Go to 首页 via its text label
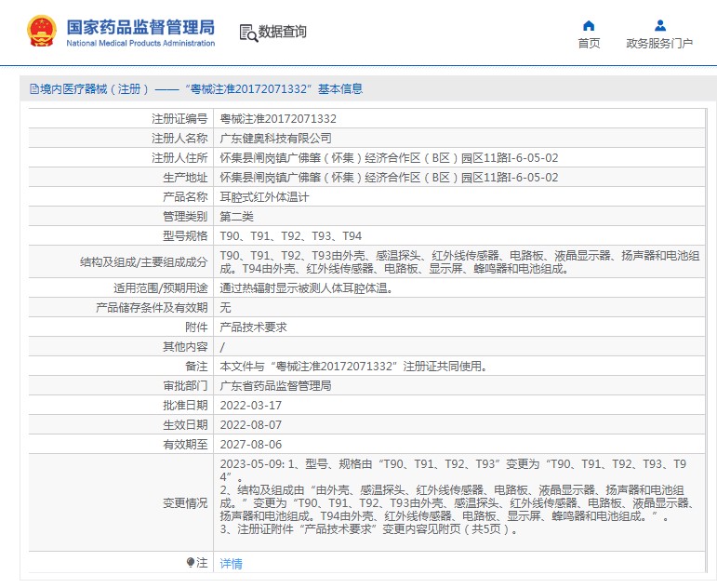717x588 pixels. (x=588, y=44)
